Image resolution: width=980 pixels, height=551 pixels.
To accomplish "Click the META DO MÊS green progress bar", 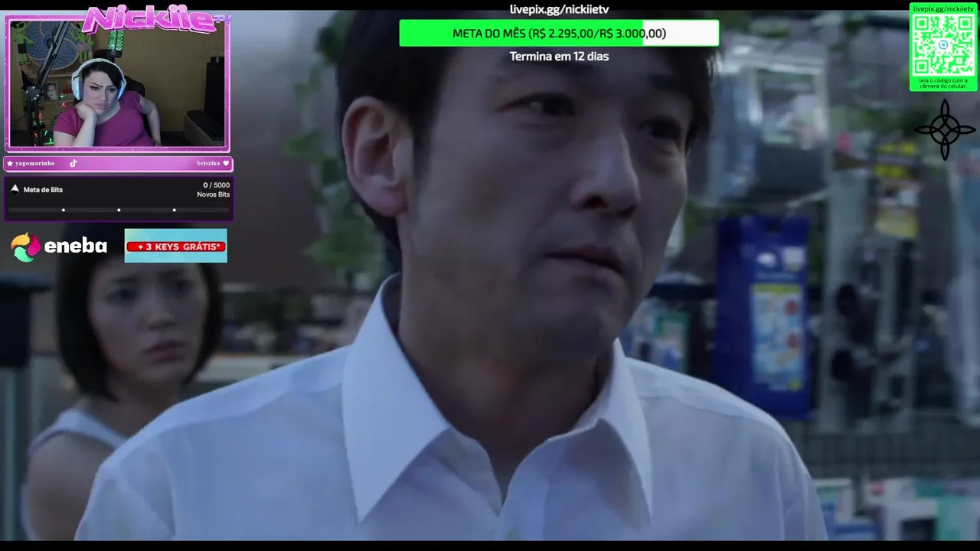I will (x=559, y=33).
